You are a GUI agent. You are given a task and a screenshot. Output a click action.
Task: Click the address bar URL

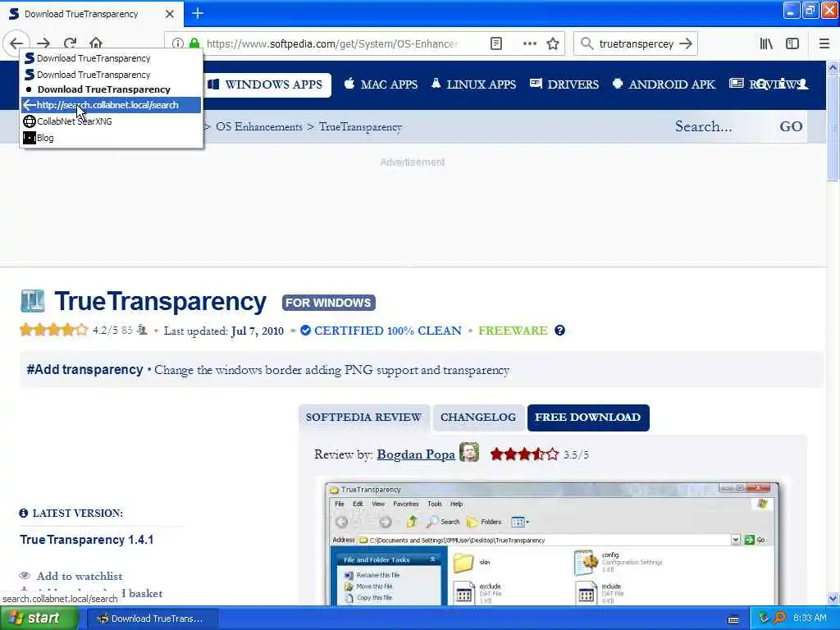click(332, 44)
